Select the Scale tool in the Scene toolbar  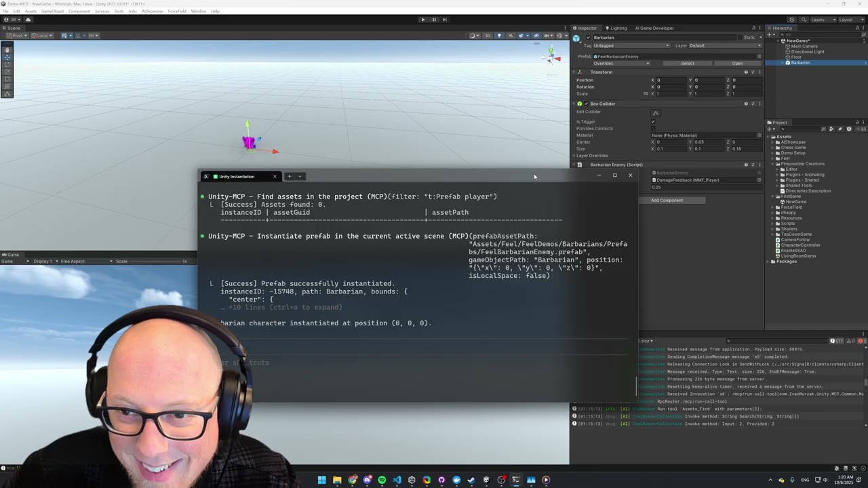[x=7, y=72]
